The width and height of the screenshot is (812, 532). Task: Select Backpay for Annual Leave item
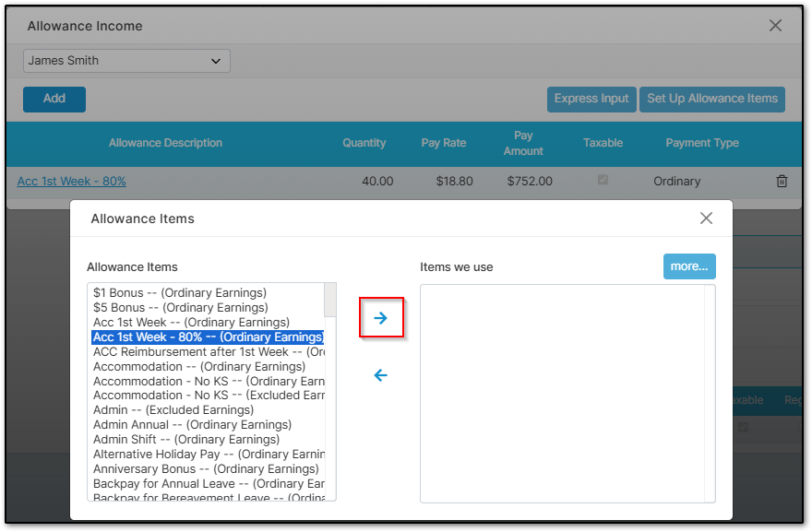(x=209, y=484)
